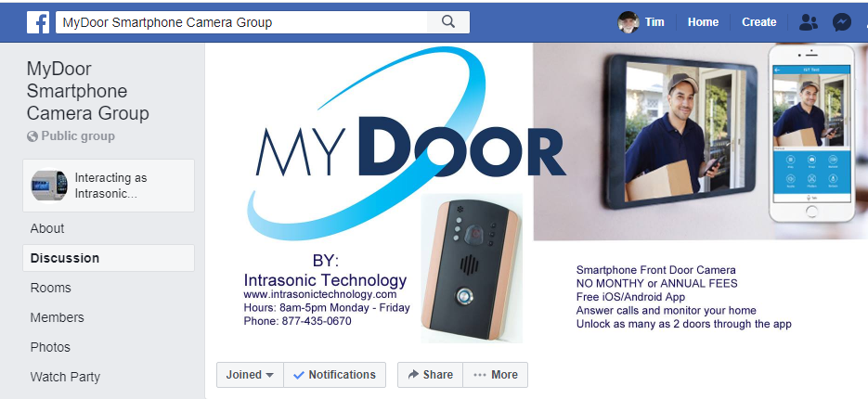The image size is (868, 399).
Task: Open Photos in the group sidebar
Action: click(x=50, y=347)
